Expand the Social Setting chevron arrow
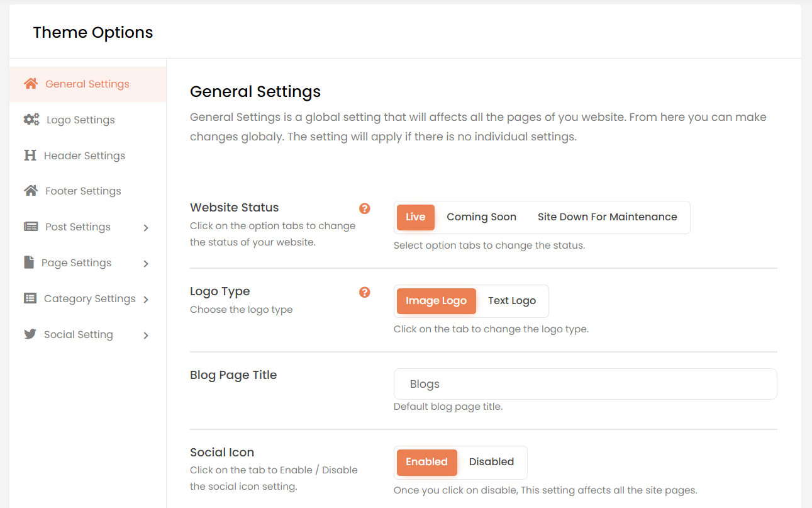Screen dimensions: 812x508 [146, 336]
